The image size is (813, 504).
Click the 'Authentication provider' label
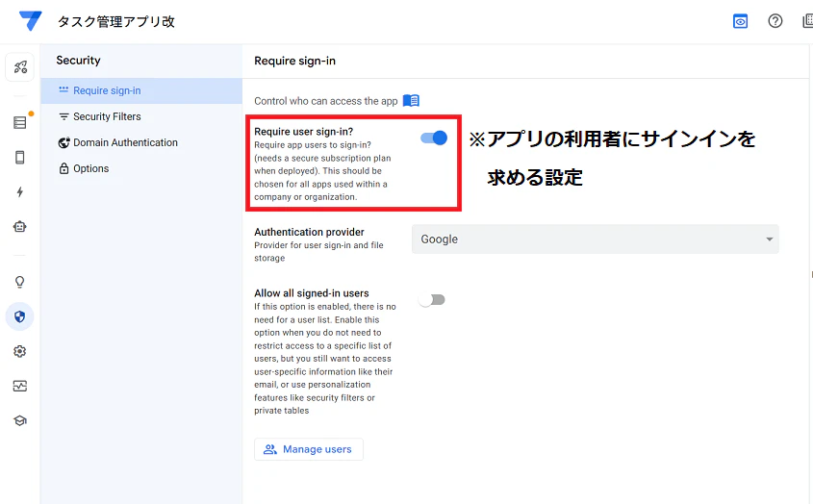tap(309, 232)
